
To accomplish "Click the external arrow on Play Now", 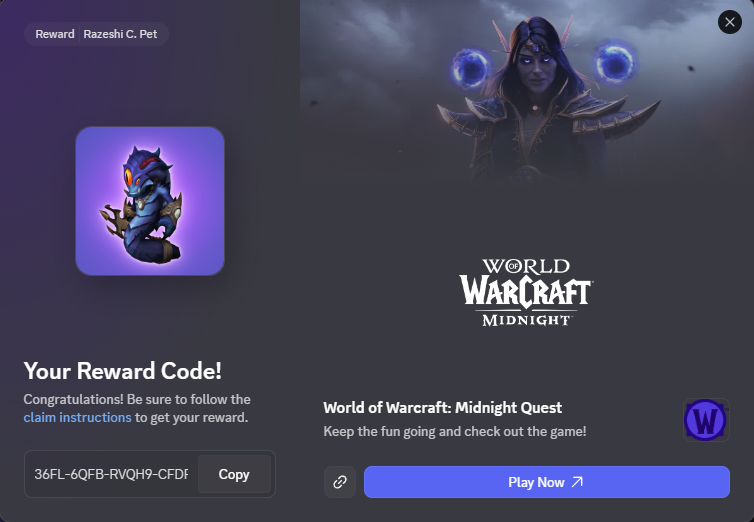I will coord(577,482).
